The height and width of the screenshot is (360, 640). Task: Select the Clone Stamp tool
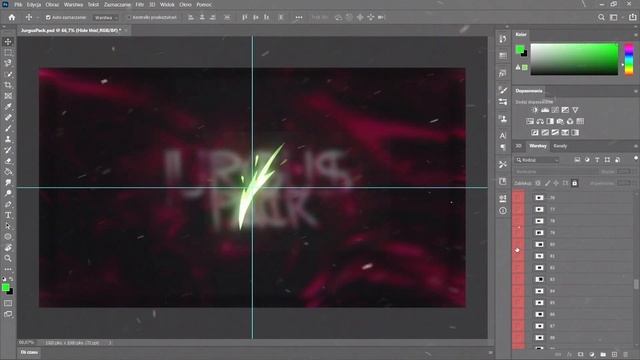coord(8,139)
